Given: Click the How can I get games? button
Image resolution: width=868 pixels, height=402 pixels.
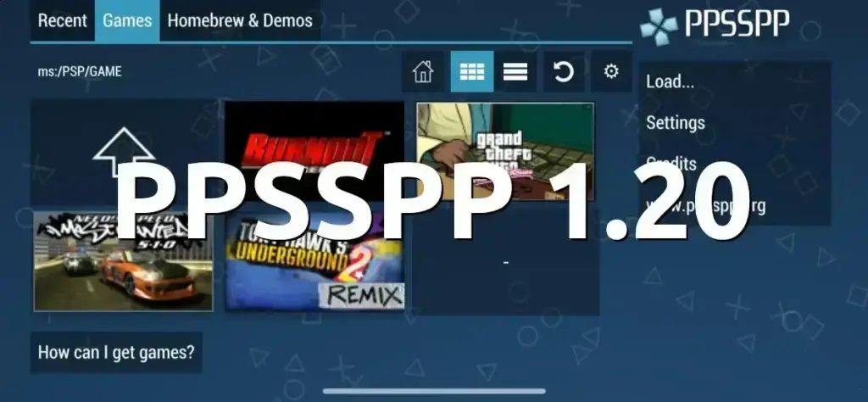Looking at the screenshot, I should tap(116, 352).
